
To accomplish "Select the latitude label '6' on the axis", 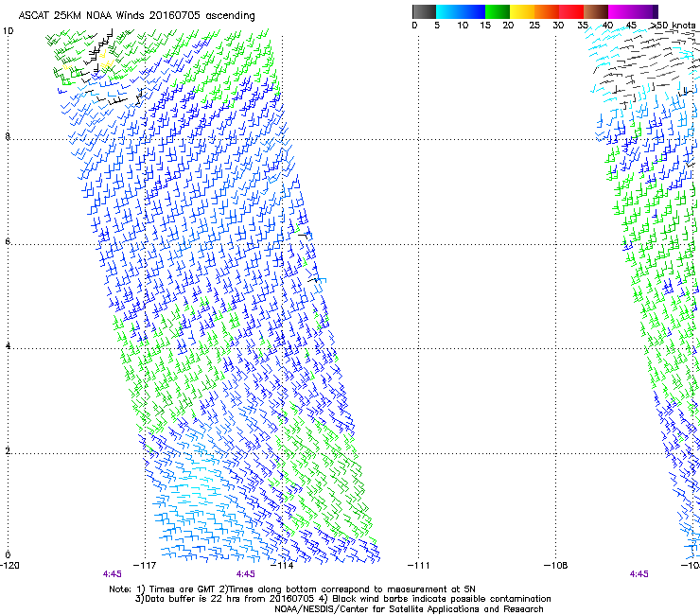I will click(x=8, y=241).
